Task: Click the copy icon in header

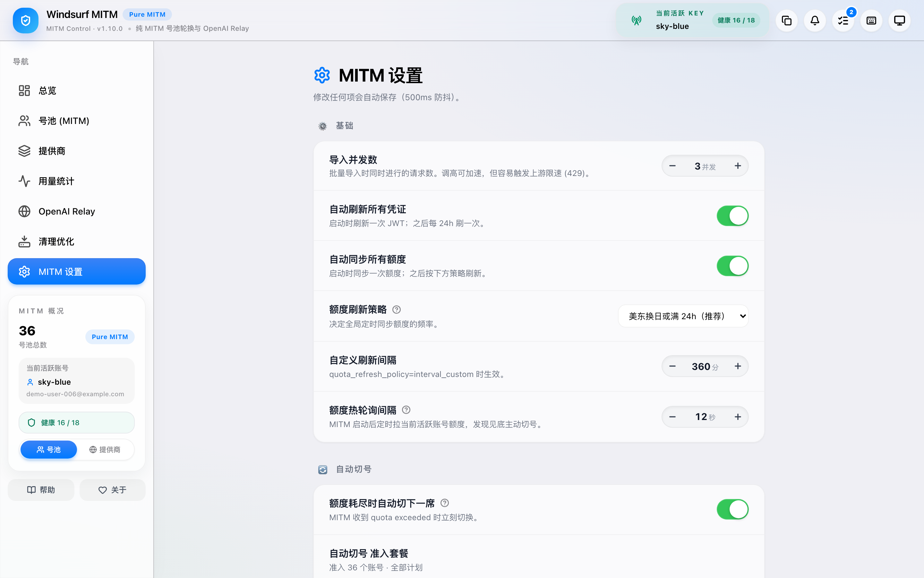Action: point(787,21)
